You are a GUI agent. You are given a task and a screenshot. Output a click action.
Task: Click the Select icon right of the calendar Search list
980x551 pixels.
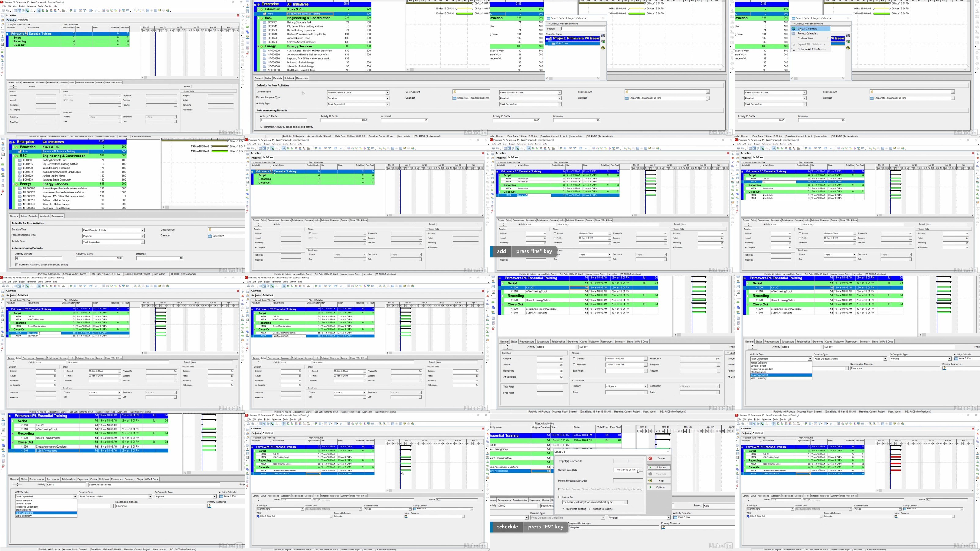pos(603,36)
